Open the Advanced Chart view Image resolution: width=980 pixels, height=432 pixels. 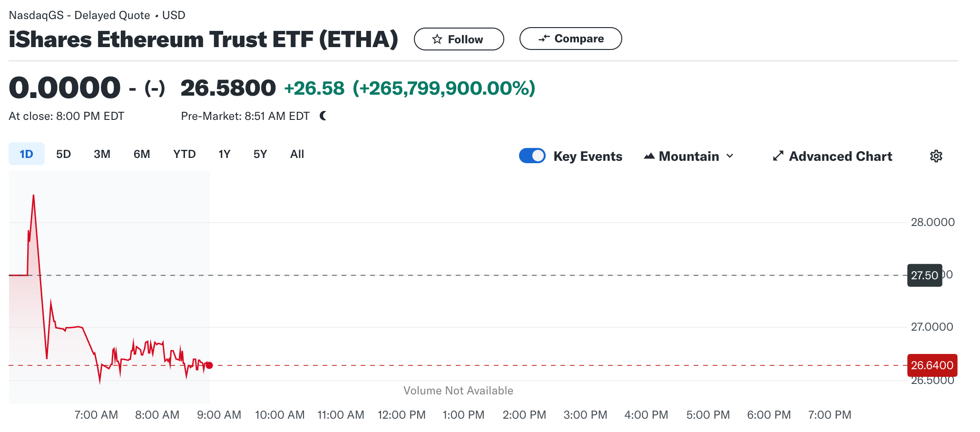840,156
